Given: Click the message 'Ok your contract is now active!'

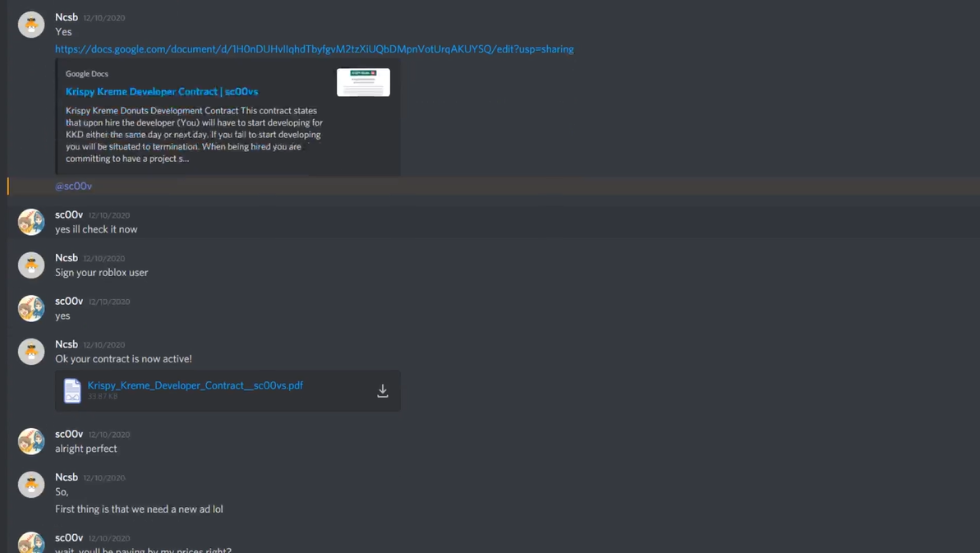Looking at the screenshot, I should (123, 359).
